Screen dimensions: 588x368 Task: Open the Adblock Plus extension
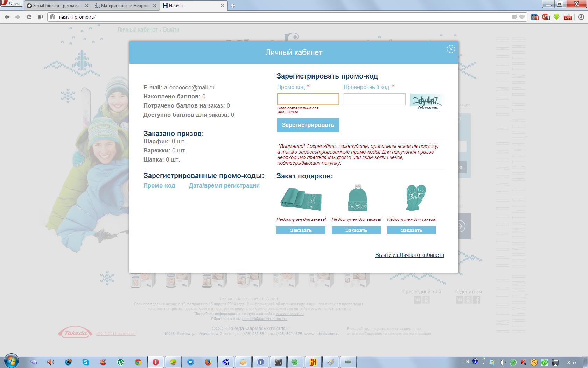click(546, 17)
